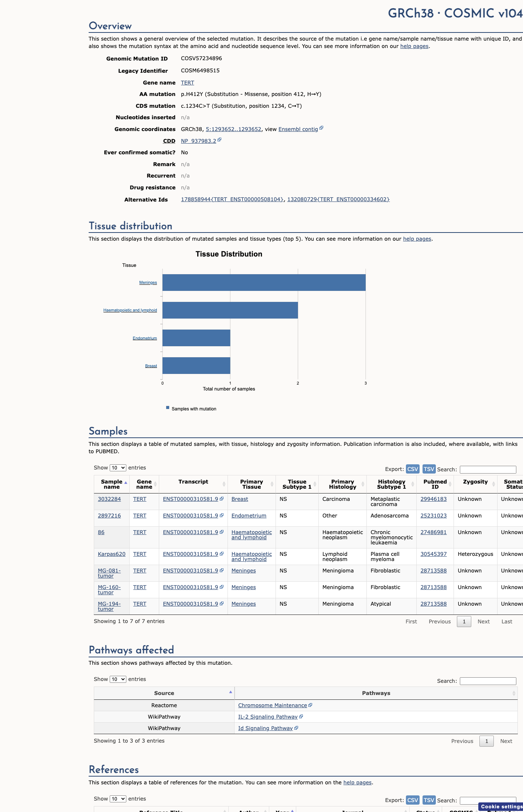523x812 pixels.
Task: Open help pages link in Overview section
Action: pos(414,46)
